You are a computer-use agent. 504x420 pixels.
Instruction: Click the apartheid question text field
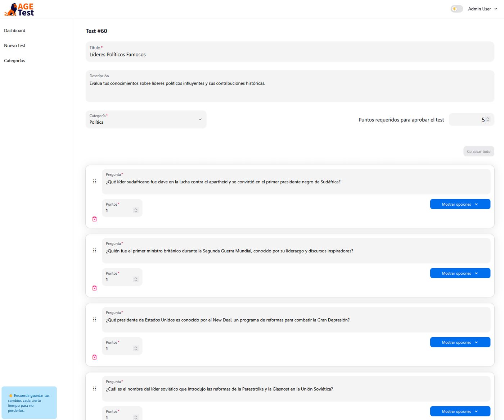coord(296,182)
